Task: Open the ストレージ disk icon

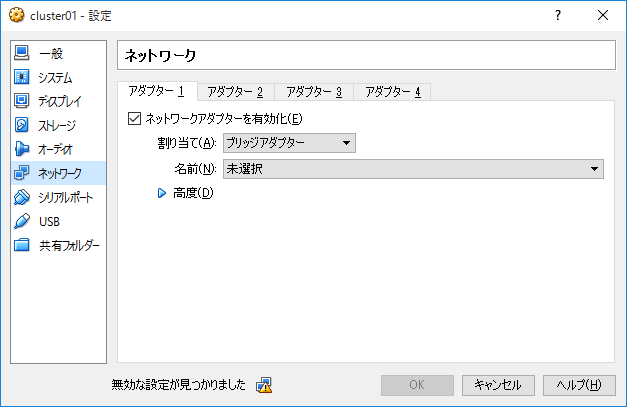Action: point(22,125)
